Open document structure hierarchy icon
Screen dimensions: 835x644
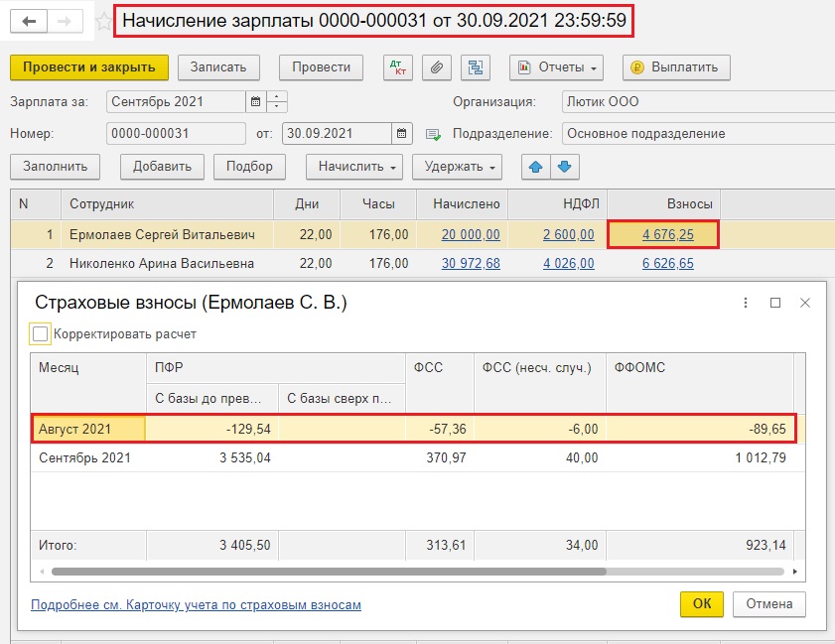coord(476,67)
